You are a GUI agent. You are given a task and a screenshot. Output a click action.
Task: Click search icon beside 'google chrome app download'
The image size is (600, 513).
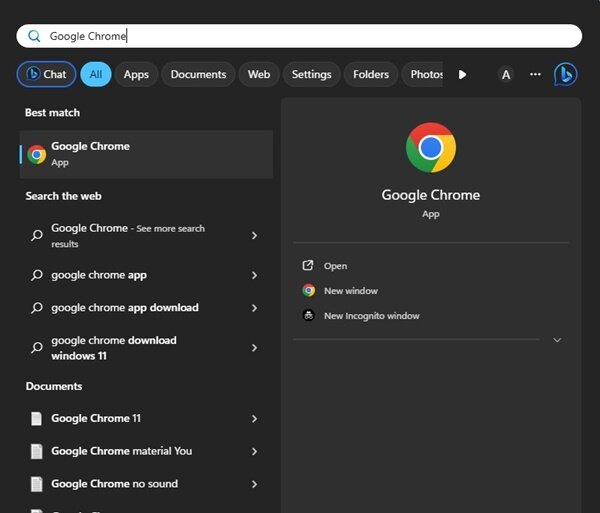pos(37,308)
